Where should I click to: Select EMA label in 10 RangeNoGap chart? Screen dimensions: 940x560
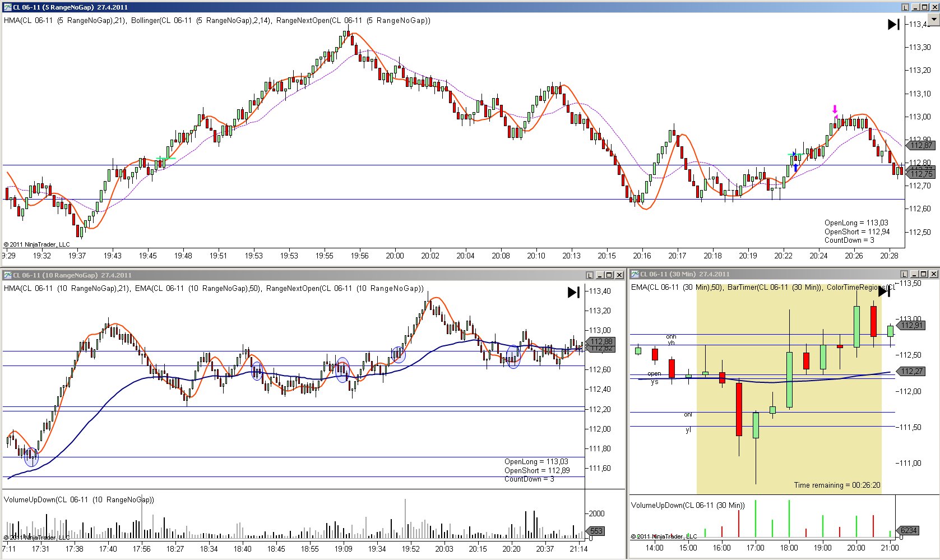[x=198, y=288]
